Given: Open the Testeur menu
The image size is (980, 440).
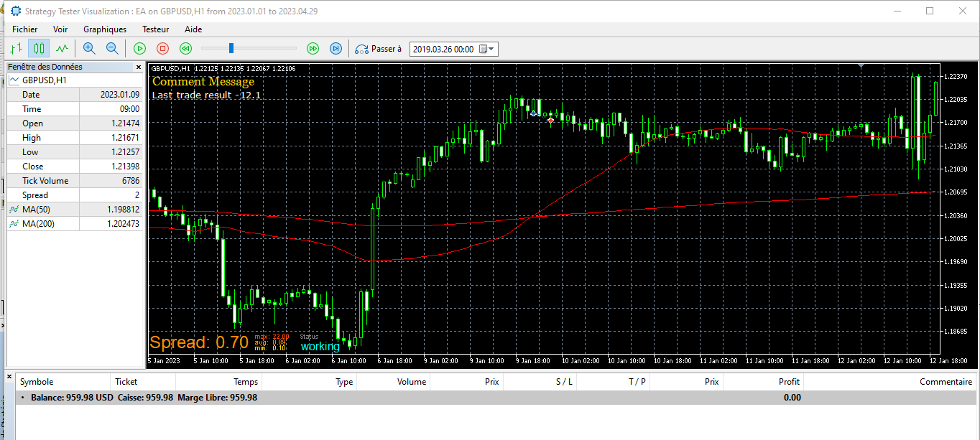Looking at the screenshot, I should coord(156,29).
